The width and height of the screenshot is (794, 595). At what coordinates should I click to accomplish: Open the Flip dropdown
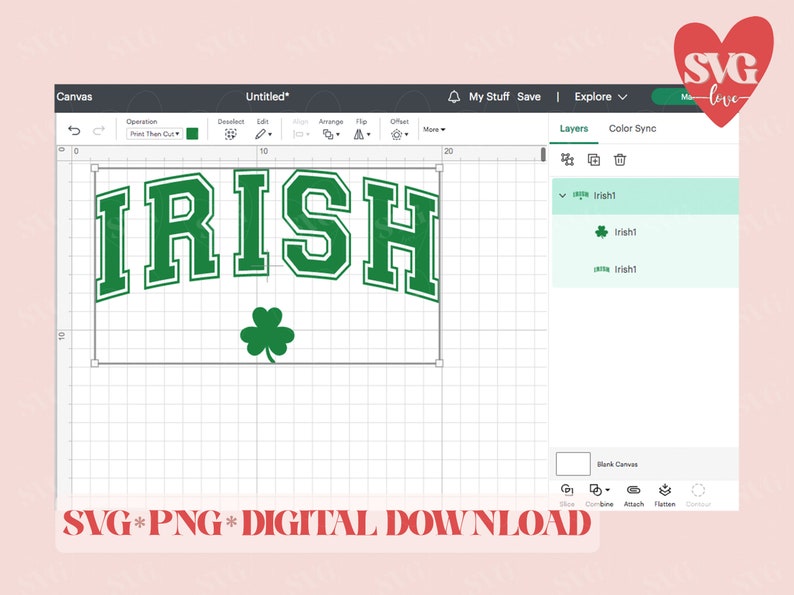coord(362,134)
